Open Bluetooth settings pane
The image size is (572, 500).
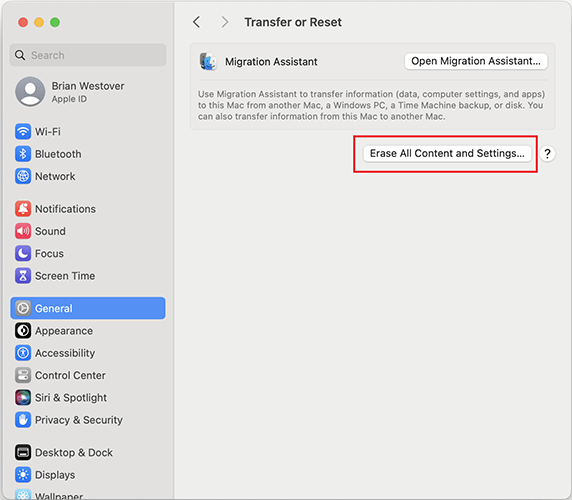click(88, 154)
